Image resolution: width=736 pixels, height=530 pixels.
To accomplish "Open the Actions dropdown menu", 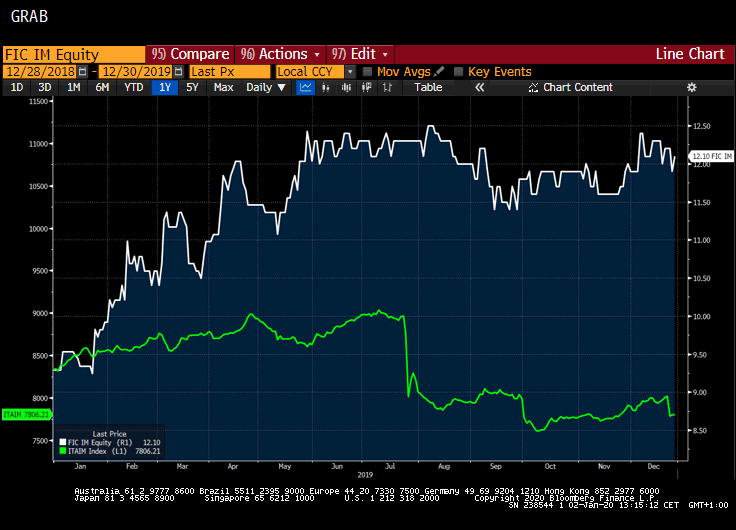I will (x=280, y=54).
